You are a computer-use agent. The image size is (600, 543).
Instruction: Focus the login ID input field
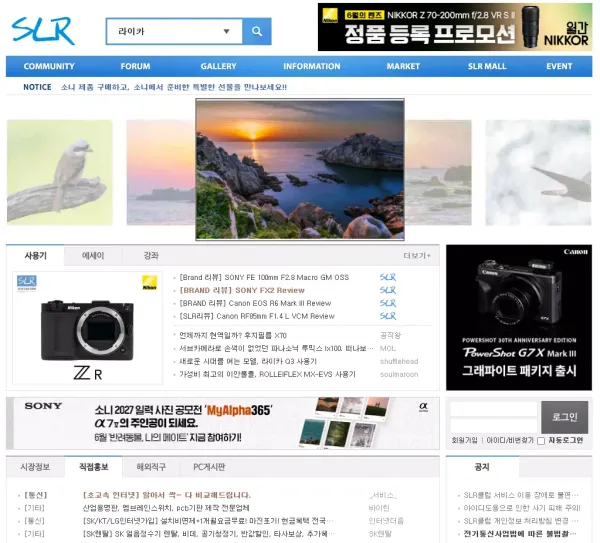tap(494, 409)
